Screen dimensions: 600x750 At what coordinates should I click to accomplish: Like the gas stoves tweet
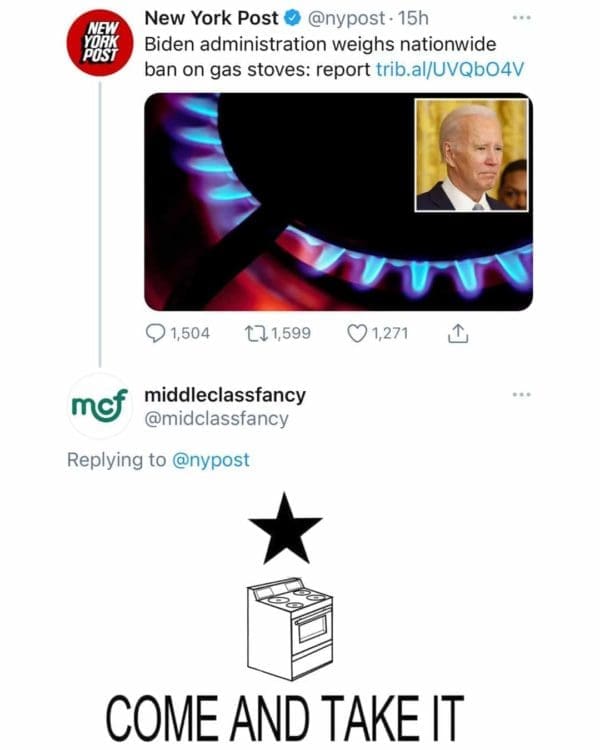358,334
